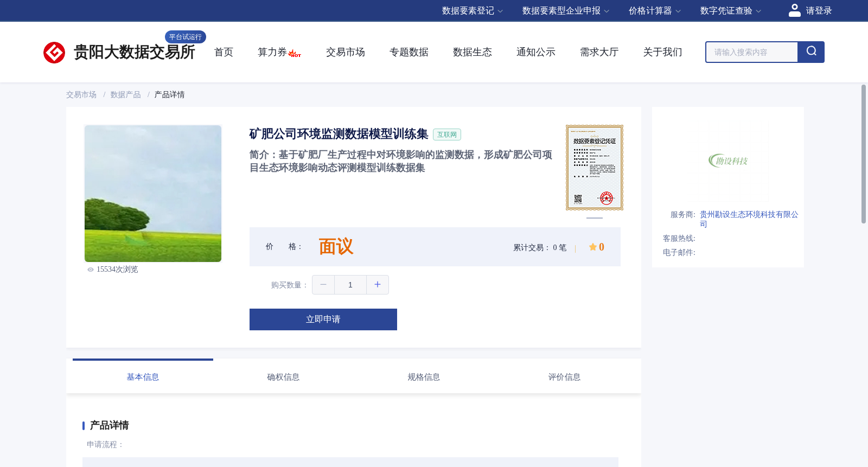868x467 pixels.
Task: Click the 互联网 tag badge
Action: click(x=447, y=135)
